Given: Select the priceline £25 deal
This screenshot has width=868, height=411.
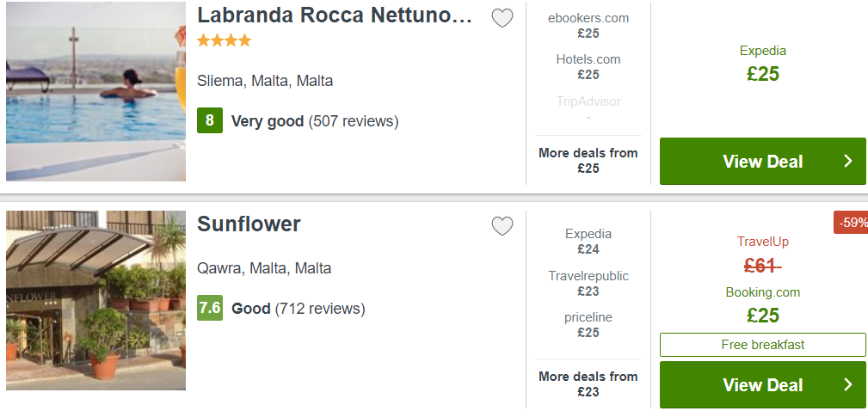Looking at the screenshot, I should (x=588, y=325).
